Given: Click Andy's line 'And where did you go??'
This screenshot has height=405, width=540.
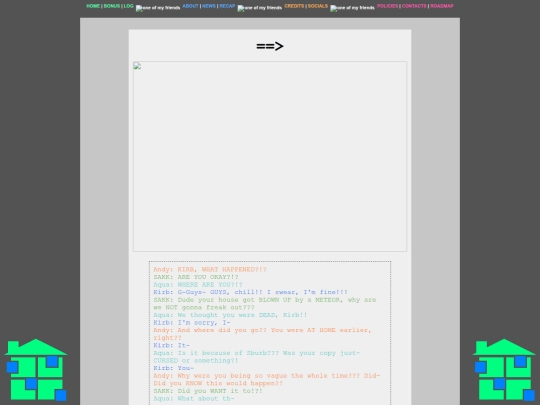Looking at the screenshot, I should point(262,334).
